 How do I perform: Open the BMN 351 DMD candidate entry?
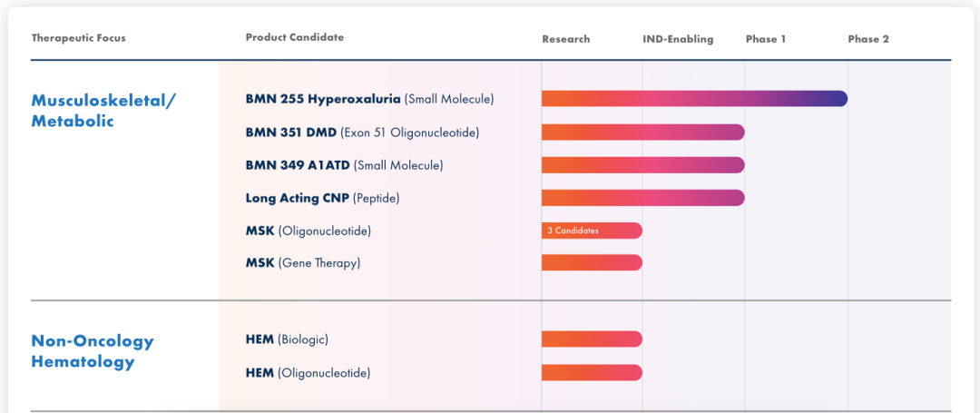click(x=362, y=133)
